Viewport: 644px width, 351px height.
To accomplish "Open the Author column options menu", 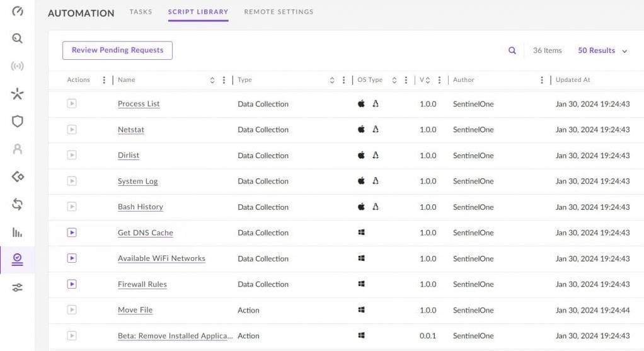I will pos(542,80).
